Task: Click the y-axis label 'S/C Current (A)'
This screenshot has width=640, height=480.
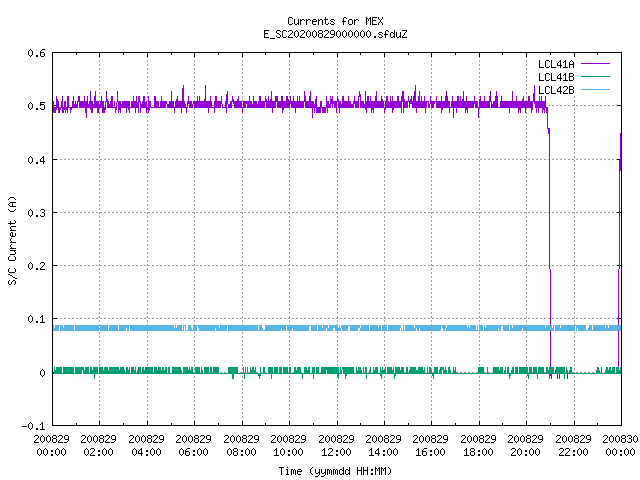Action: coord(12,241)
